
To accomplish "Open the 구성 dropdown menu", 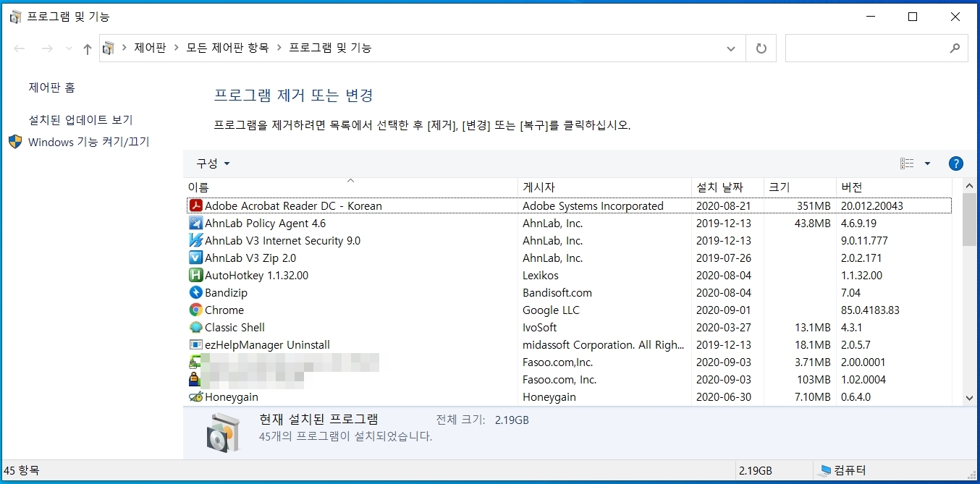I will (x=213, y=164).
